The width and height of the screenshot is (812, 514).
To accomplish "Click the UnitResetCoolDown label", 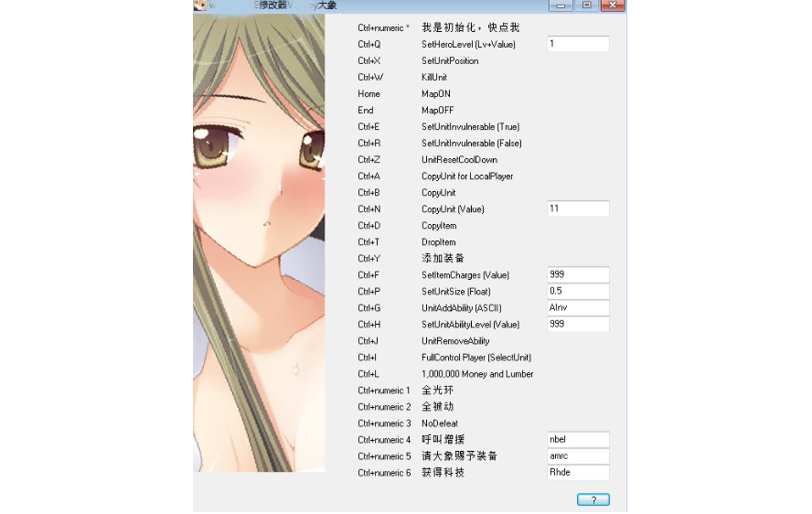I will (459, 160).
